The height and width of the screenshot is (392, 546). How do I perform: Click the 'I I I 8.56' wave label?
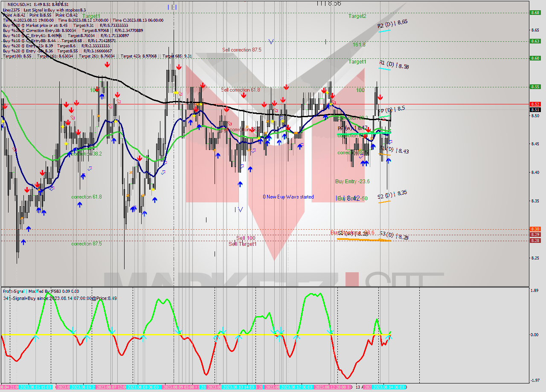[329, 3]
